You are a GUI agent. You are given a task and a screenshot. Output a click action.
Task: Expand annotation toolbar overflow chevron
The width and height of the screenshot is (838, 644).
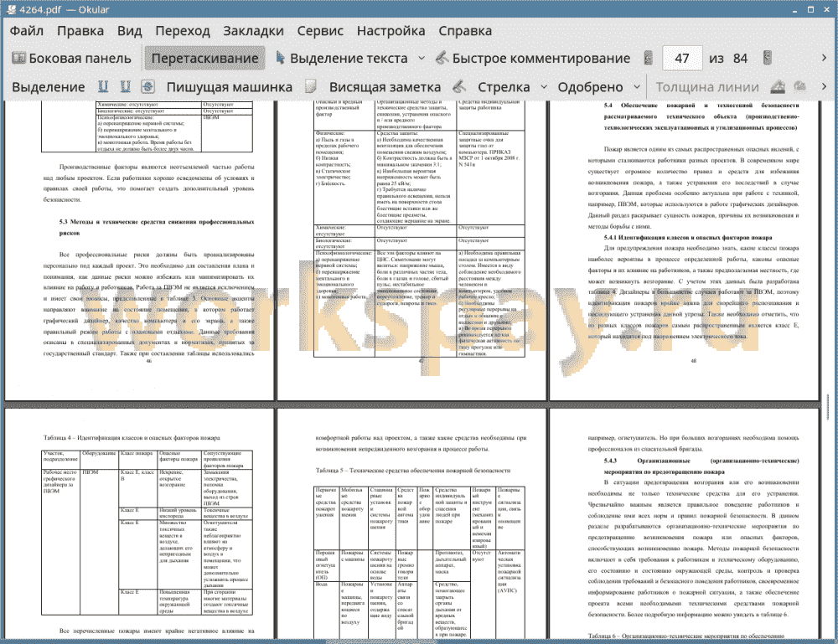(x=824, y=86)
